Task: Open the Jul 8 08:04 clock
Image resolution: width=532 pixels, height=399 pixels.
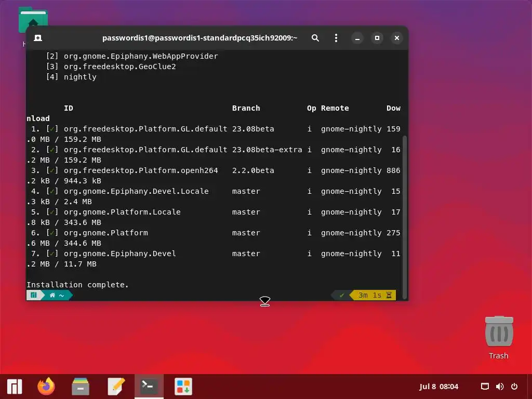Action: (x=438, y=387)
